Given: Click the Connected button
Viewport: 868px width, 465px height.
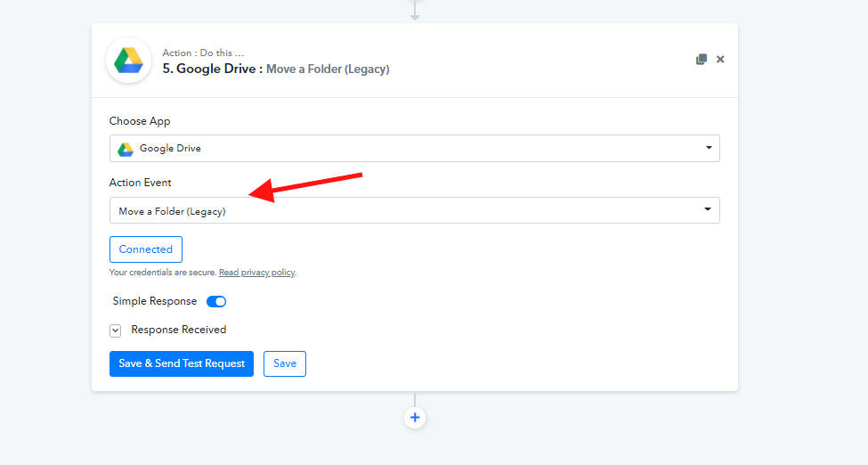Looking at the screenshot, I should (146, 249).
